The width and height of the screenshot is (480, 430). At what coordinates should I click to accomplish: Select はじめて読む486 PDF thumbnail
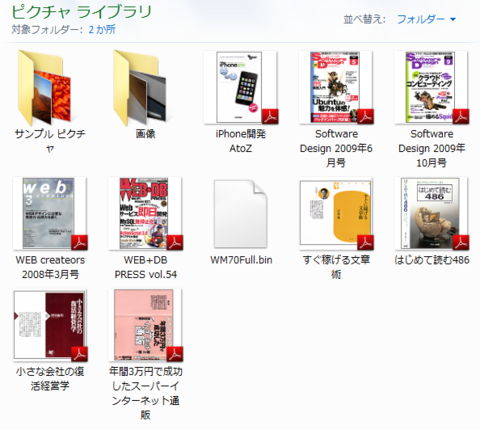tap(431, 213)
